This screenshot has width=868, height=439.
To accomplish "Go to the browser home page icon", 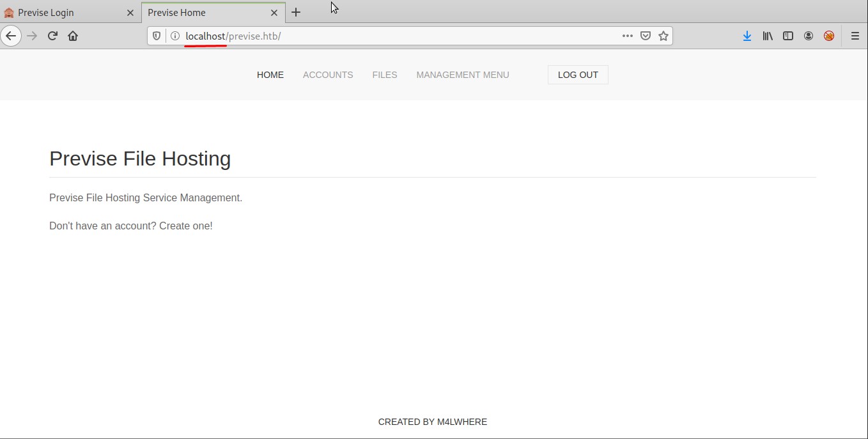I will (73, 36).
